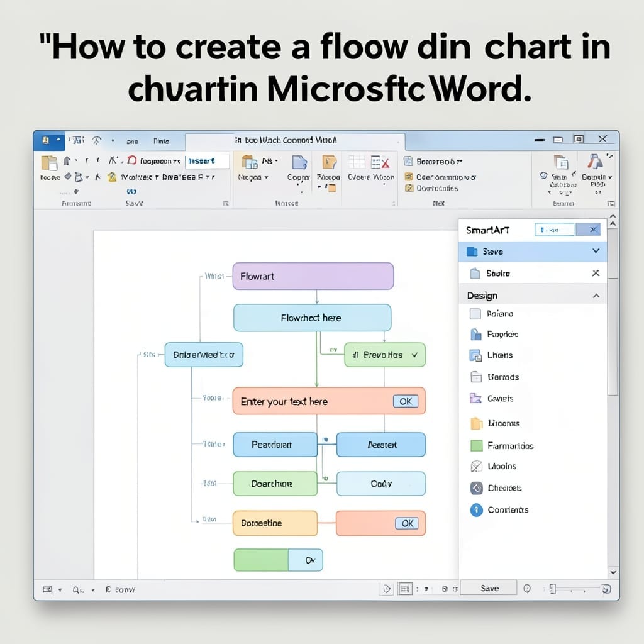Select the Ordy light blue shape

(380, 484)
